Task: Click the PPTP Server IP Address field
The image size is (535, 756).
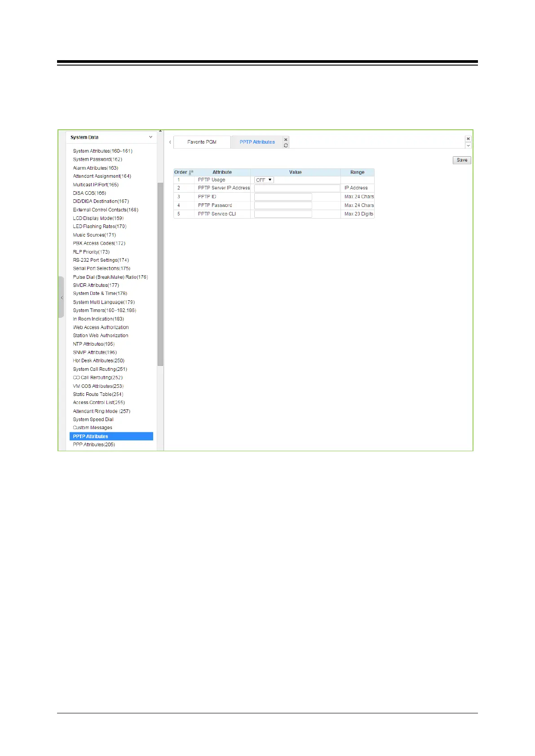Action: 297,188
